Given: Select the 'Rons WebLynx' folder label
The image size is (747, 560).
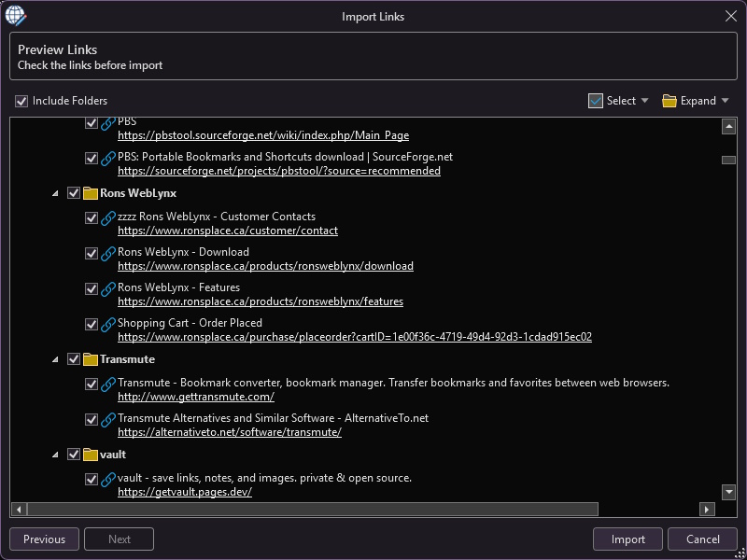Looking at the screenshot, I should pyautogui.click(x=138, y=193).
